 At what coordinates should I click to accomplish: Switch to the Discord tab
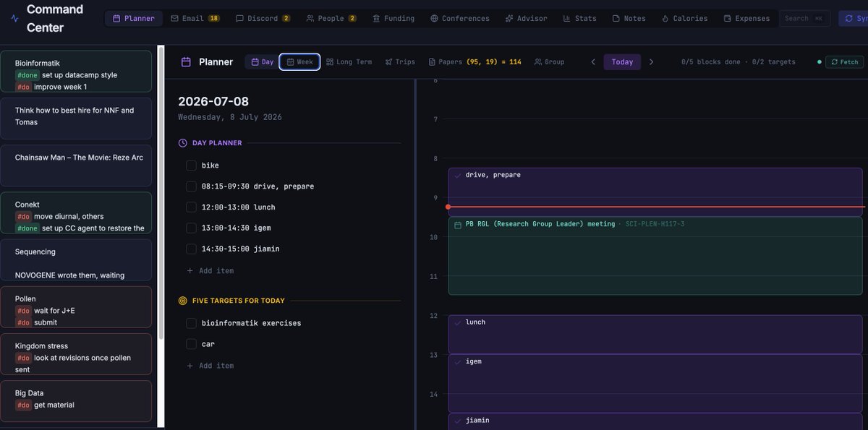click(263, 18)
